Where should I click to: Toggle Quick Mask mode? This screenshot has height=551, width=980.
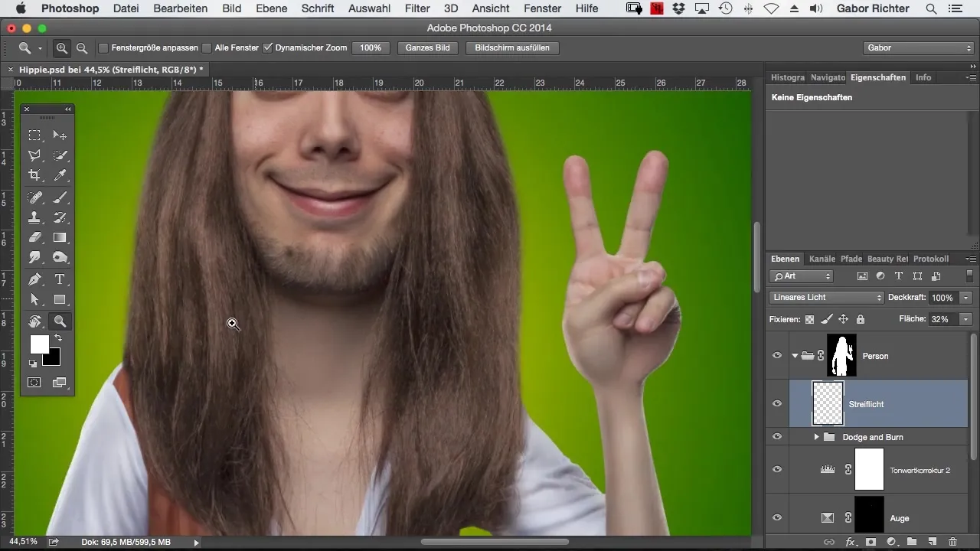tap(35, 382)
